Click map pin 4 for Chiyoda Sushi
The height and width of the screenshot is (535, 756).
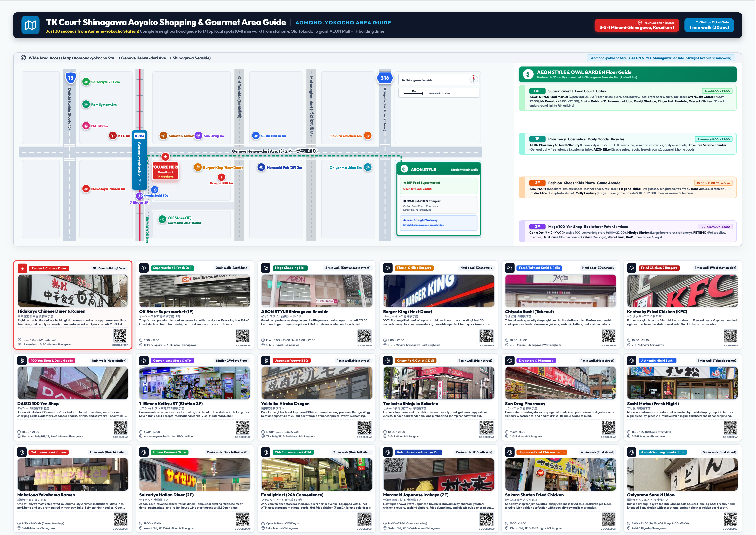tap(155, 190)
